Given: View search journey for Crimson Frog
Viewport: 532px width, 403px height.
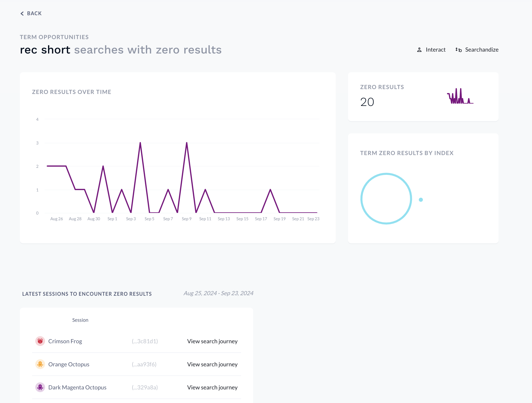Looking at the screenshot, I should point(212,341).
